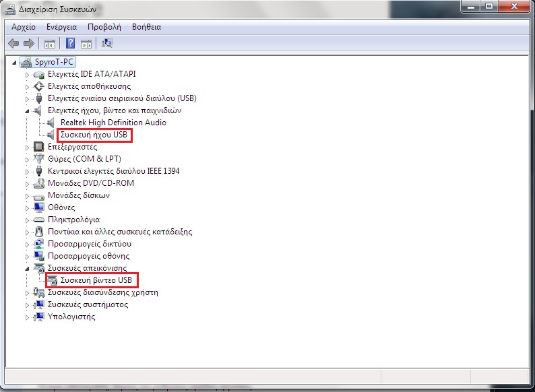Click the SpyroT-PC computer icon
Screen dimensions: 535x392
click(x=26, y=62)
